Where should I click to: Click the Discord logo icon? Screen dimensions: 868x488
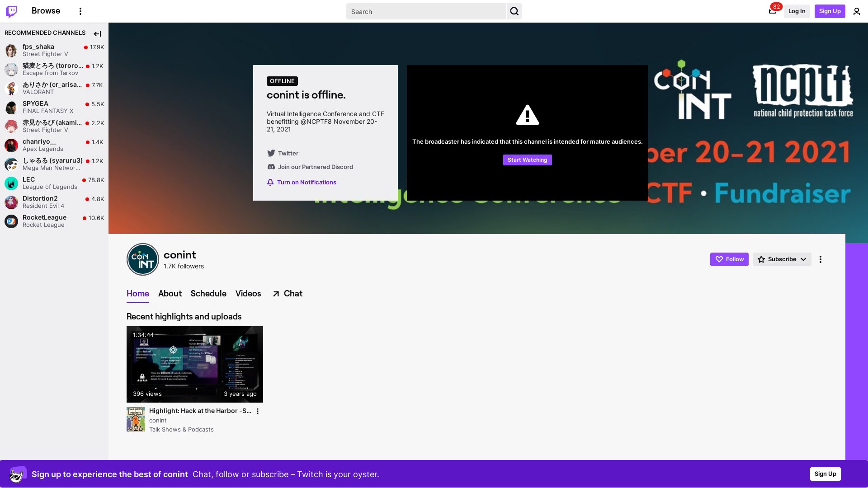coord(271,167)
